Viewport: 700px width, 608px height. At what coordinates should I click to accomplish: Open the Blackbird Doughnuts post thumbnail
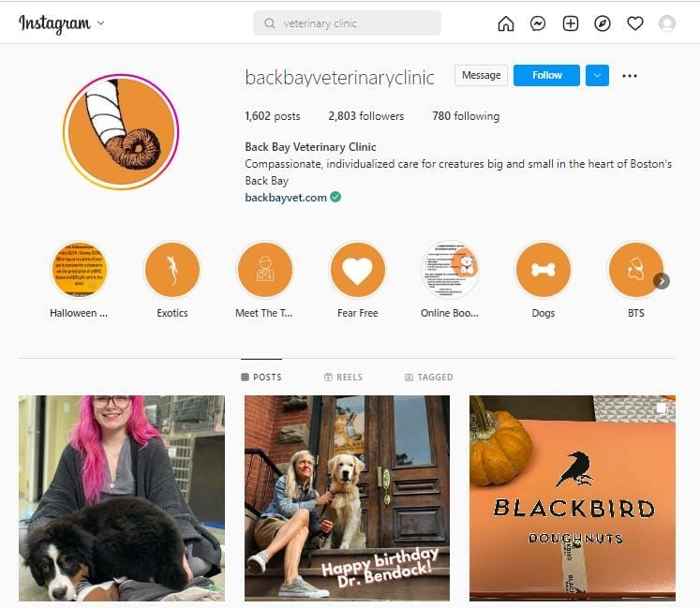coord(573,498)
